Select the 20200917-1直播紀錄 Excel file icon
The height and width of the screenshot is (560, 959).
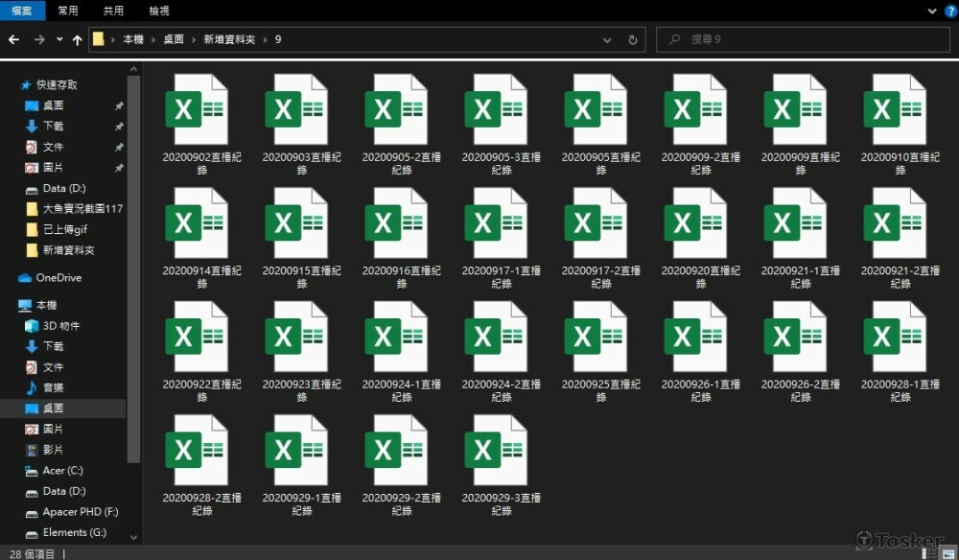(496, 222)
